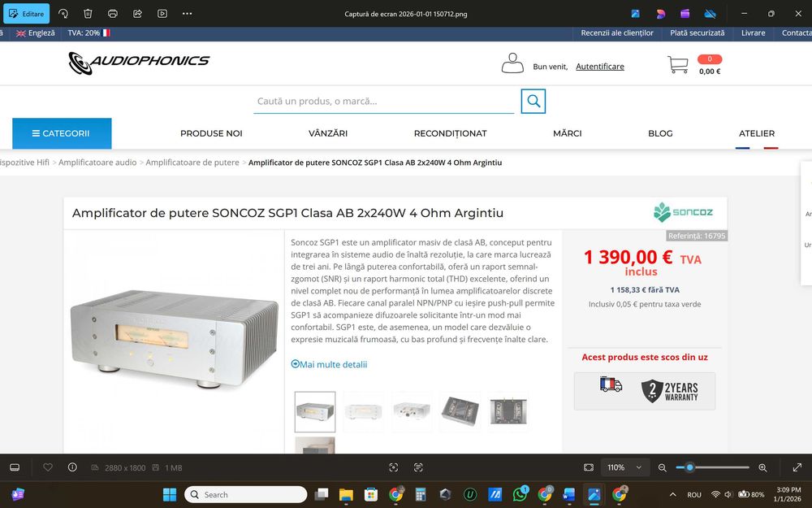The image size is (812, 508).
Task: Click the zoom in magnifier icon
Action: pyautogui.click(x=762, y=467)
